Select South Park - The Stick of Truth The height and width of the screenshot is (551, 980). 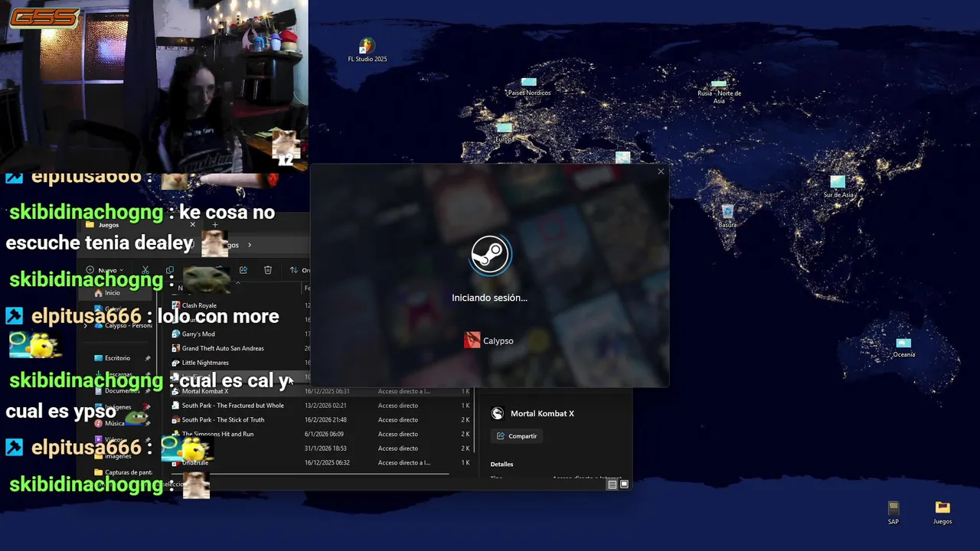pyautogui.click(x=223, y=420)
